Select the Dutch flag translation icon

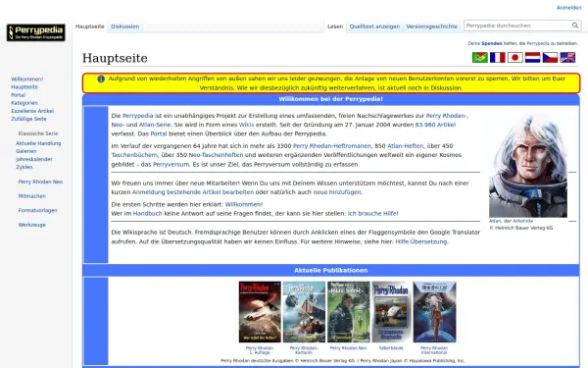(x=532, y=58)
